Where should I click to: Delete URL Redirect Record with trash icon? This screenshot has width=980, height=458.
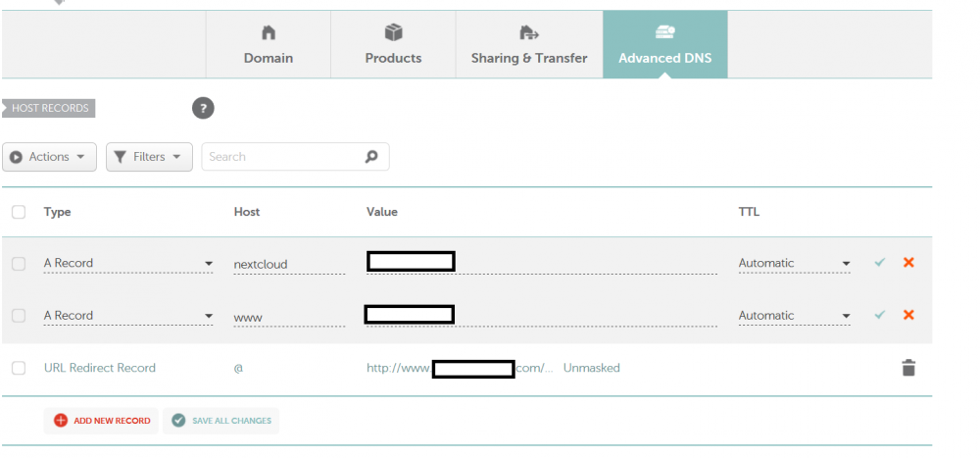tap(908, 368)
